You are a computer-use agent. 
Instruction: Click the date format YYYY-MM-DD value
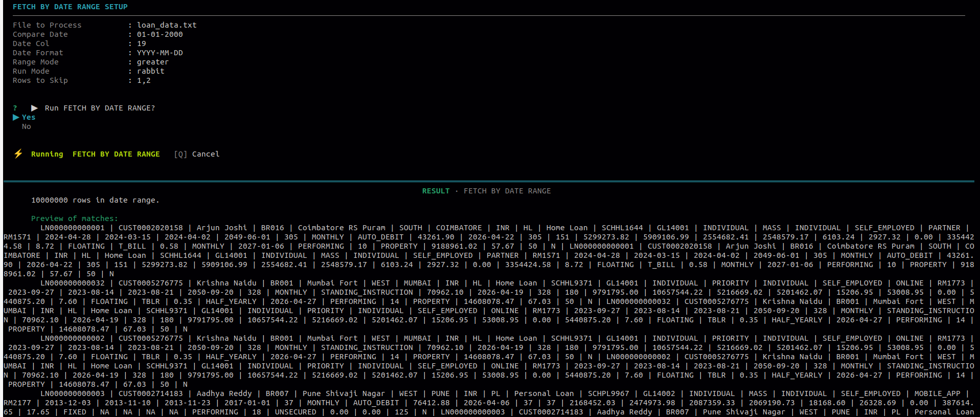(x=160, y=53)
